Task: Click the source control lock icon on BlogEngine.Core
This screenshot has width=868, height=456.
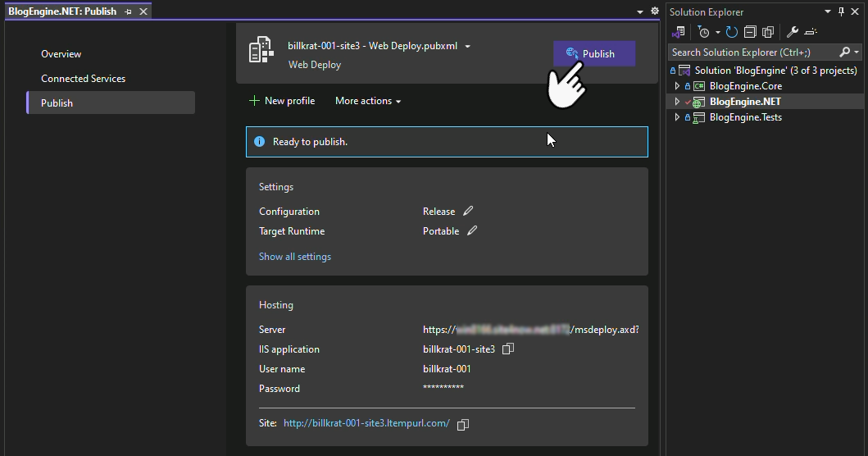Action: [x=688, y=86]
